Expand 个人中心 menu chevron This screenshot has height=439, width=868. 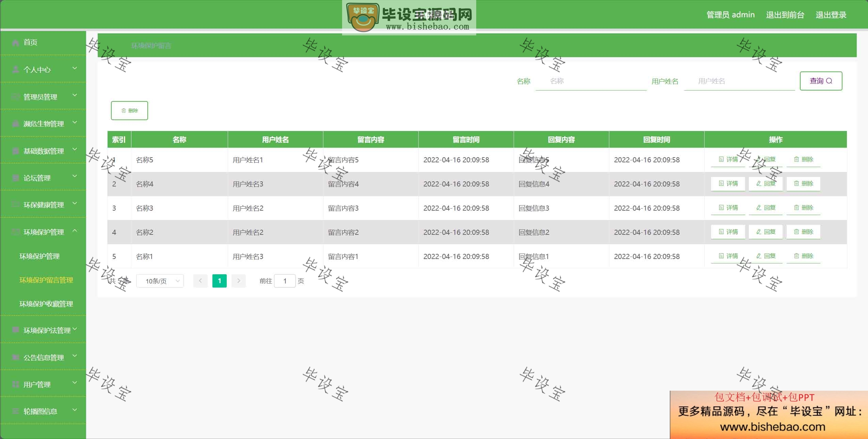[x=75, y=68]
